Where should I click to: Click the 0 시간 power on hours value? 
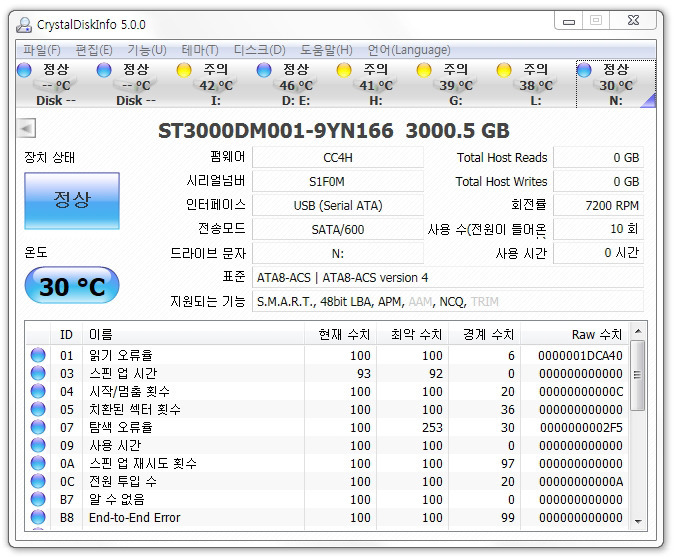point(598,253)
